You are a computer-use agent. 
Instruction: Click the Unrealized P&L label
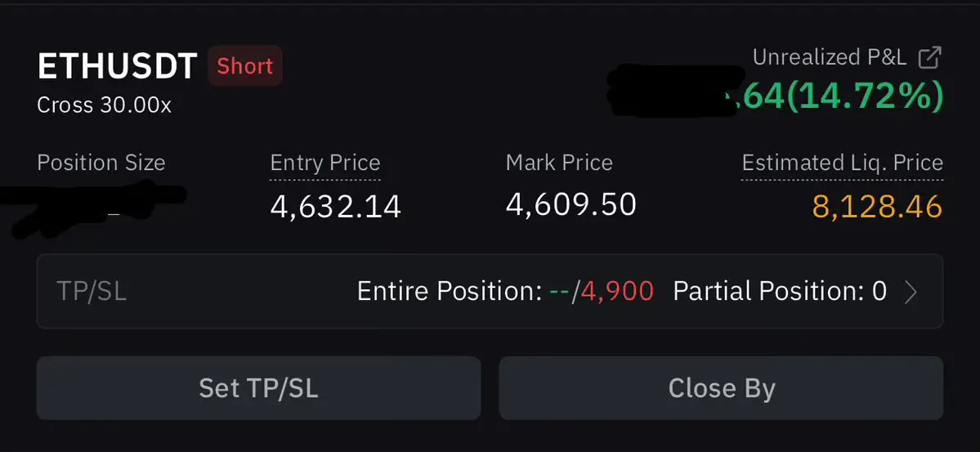click(830, 57)
